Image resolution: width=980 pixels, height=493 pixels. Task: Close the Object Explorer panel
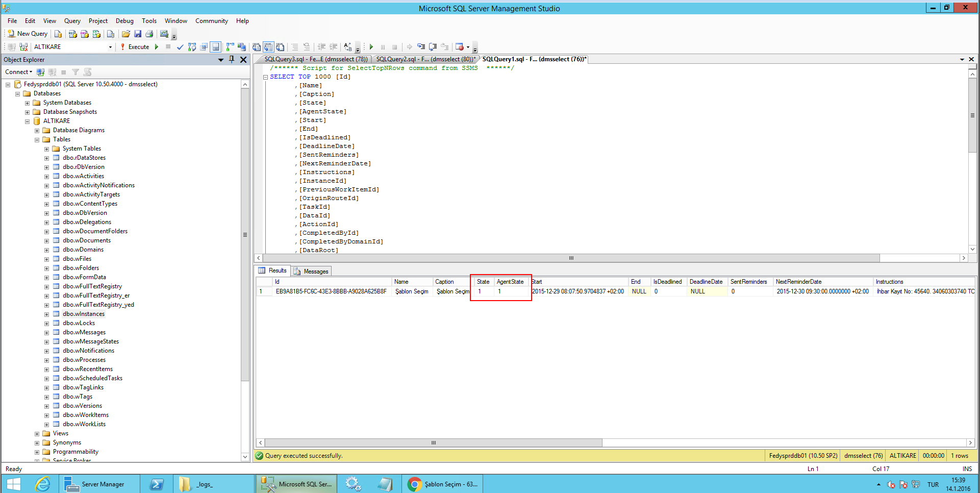point(243,60)
